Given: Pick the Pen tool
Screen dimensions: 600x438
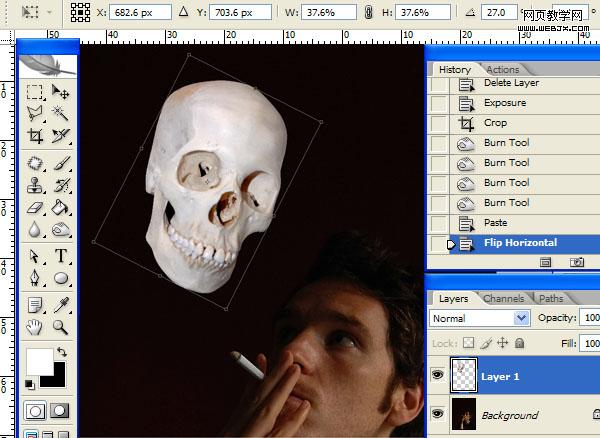Looking at the screenshot, I should tap(34, 278).
